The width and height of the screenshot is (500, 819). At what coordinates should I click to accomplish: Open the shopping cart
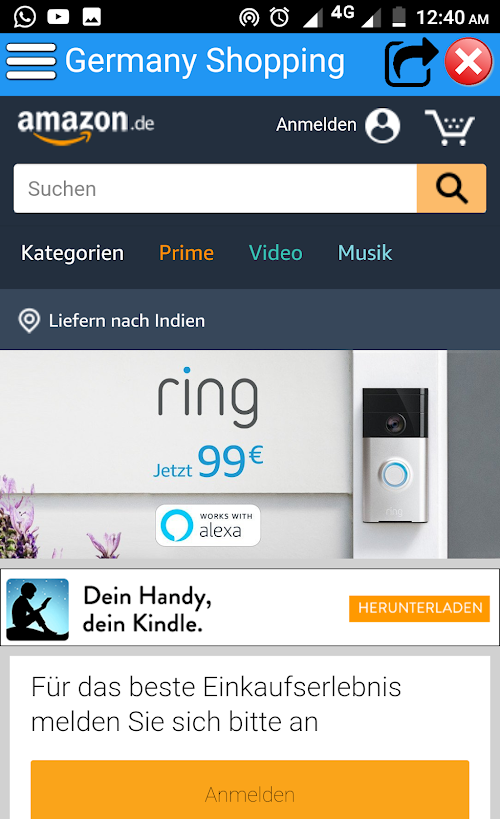click(449, 127)
